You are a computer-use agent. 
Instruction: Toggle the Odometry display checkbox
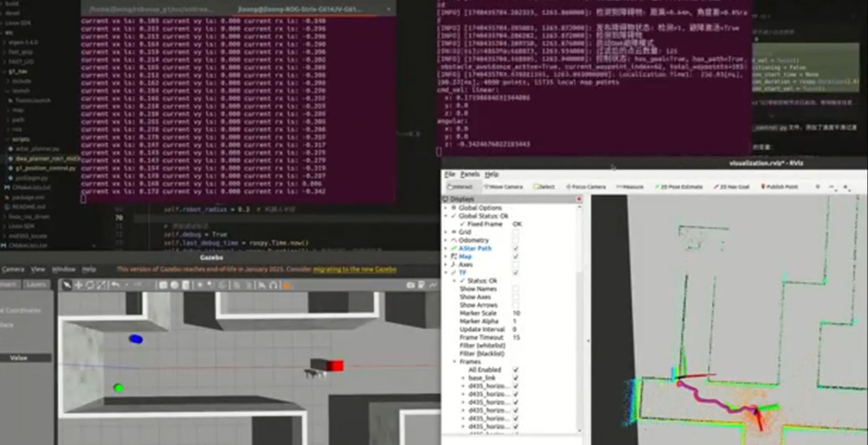point(516,240)
